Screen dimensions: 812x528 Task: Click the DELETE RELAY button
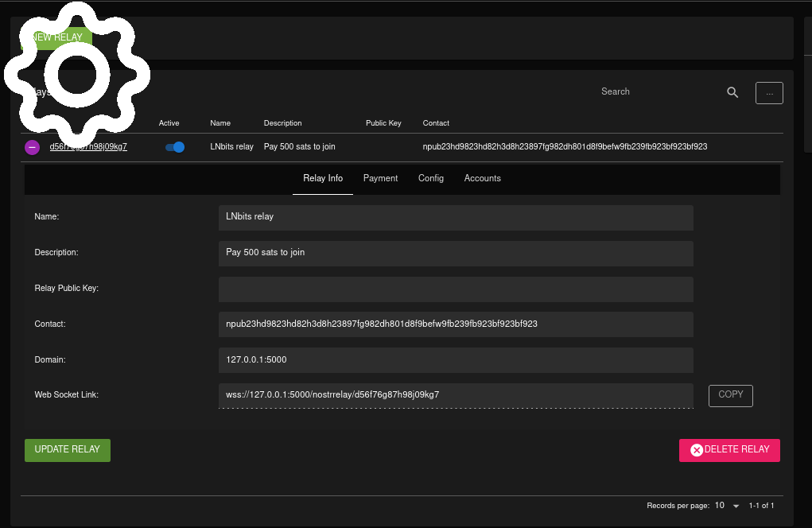(729, 450)
